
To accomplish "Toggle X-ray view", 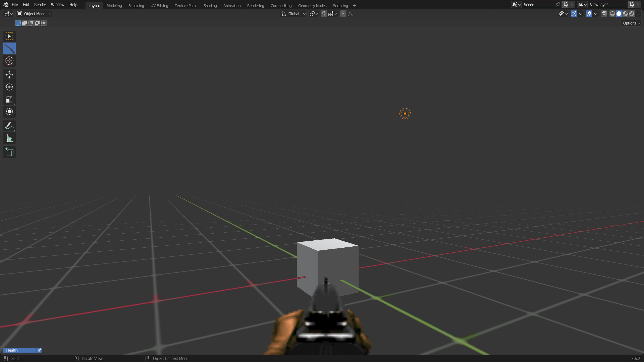I will [604, 14].
